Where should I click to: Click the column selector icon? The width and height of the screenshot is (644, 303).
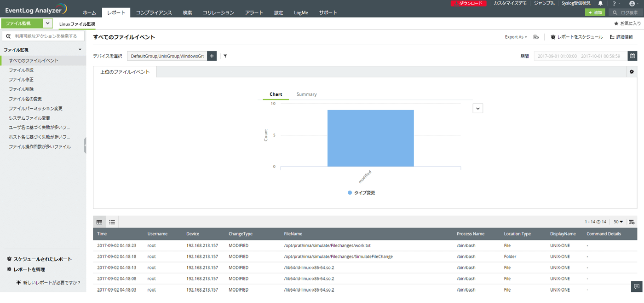(x=632, y=222)
